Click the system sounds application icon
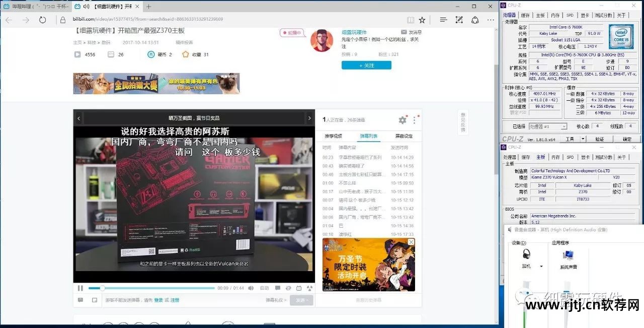Screen dimensions: 644x328 (x=568, y=255)
